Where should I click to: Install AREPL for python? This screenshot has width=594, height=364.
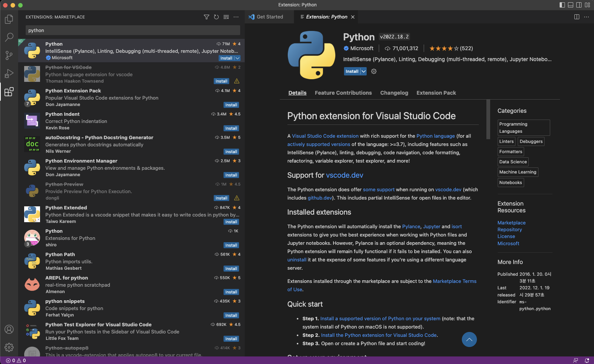coord(231,292)
